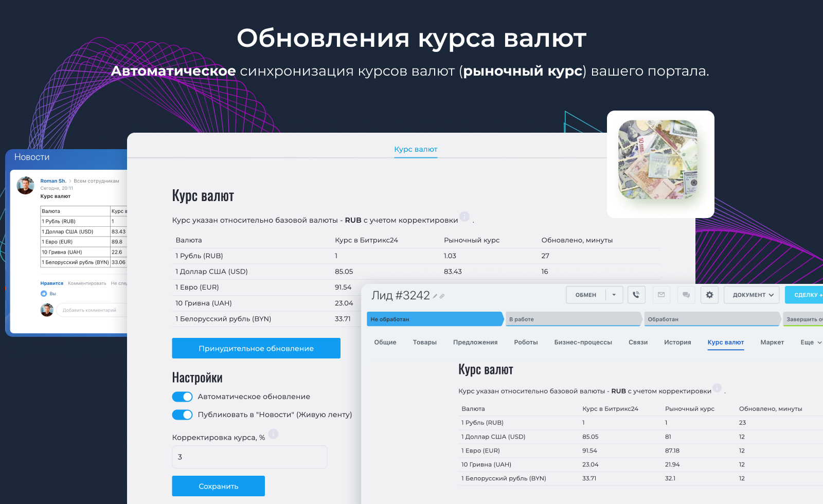Open the Предложения tab
The image size is (823, 504).
pyautogui.click(x=475, y=342)
